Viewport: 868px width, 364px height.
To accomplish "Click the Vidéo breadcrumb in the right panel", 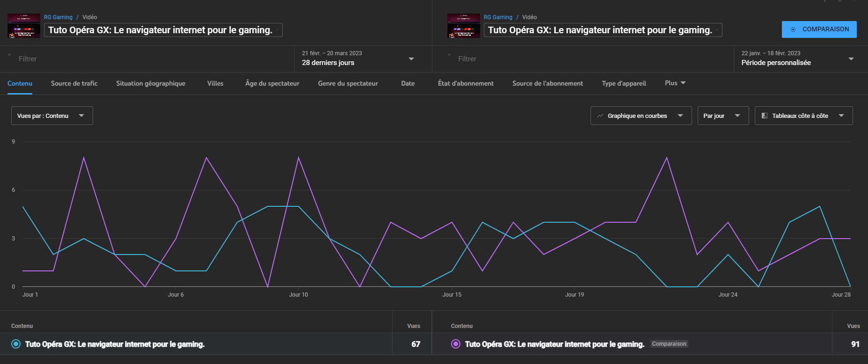I will pyautogui.click(x=530, y=17).
